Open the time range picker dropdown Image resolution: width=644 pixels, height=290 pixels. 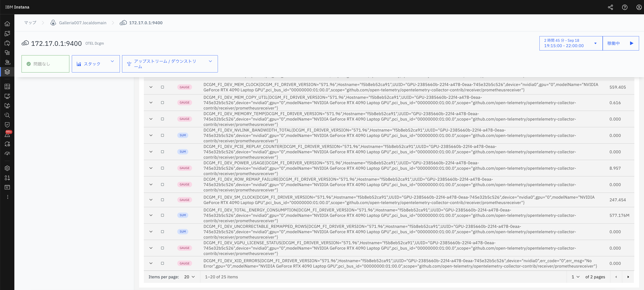pyautogui.click(x=595, y=43)
